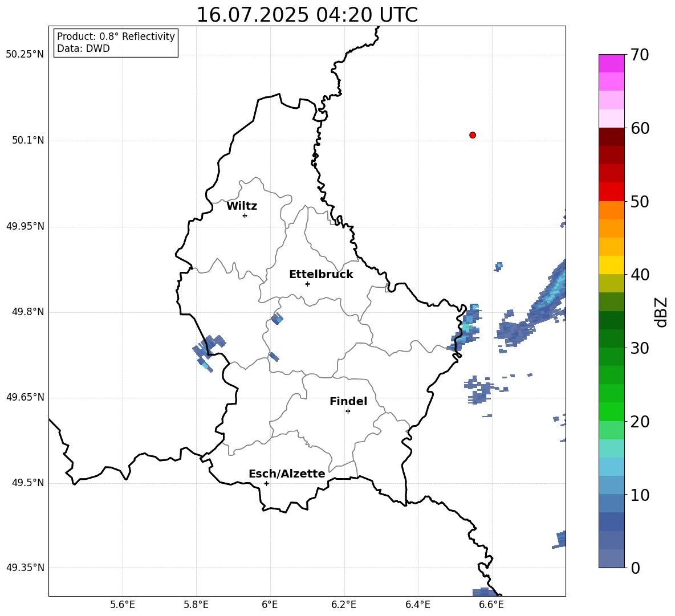
Task: Click the 20 colorbar tick label
Action: tap(640, 422)
